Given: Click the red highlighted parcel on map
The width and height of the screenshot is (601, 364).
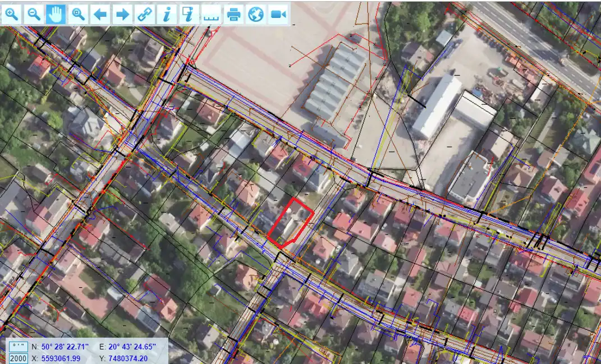Looking at the screenshot, I should (x=290, y=223).
